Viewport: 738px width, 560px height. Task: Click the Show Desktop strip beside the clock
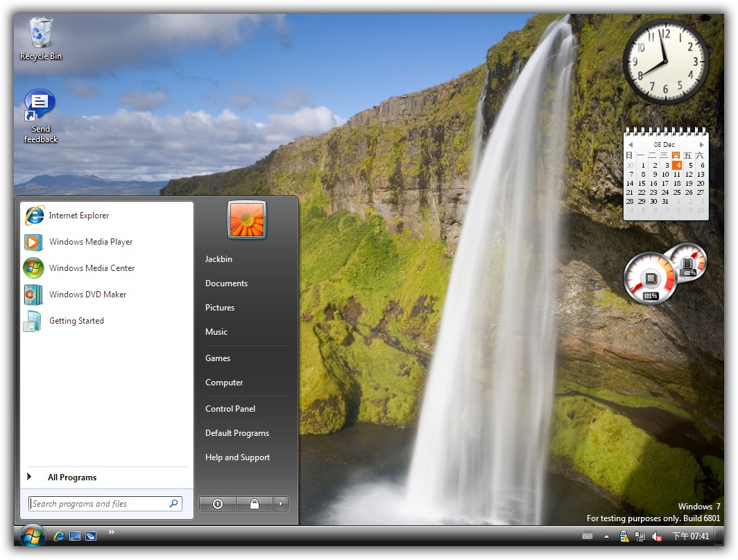coord(719,536)
